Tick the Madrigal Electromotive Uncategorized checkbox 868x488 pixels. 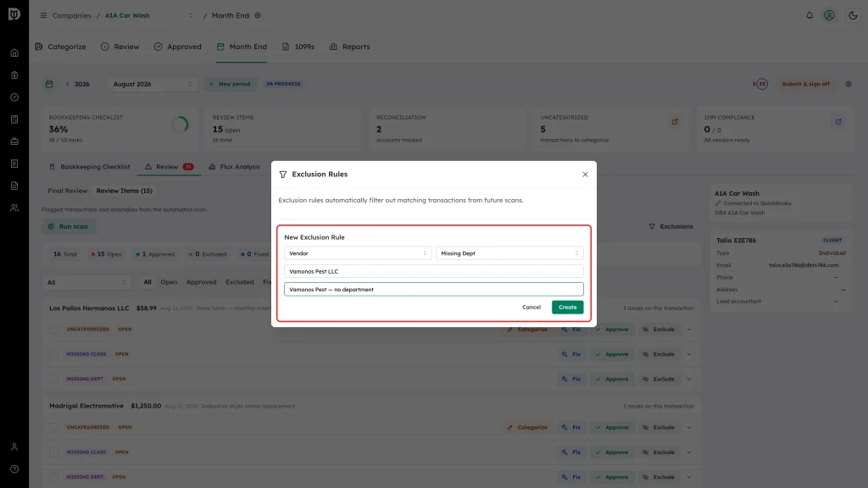[53, 427]
